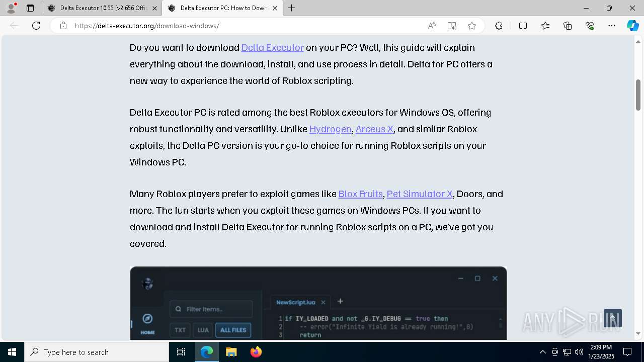Open Collections panel
Screen dimensions: 644x362
568,26
